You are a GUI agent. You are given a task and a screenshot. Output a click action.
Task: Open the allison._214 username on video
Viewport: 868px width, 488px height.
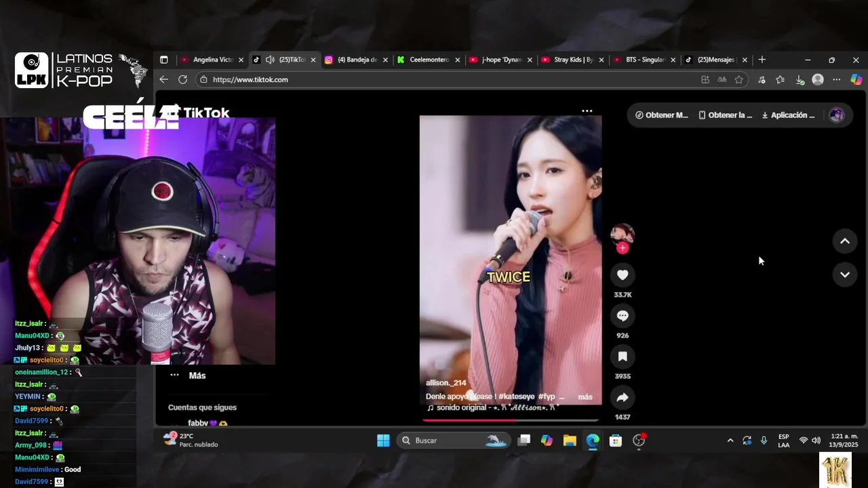446,383
